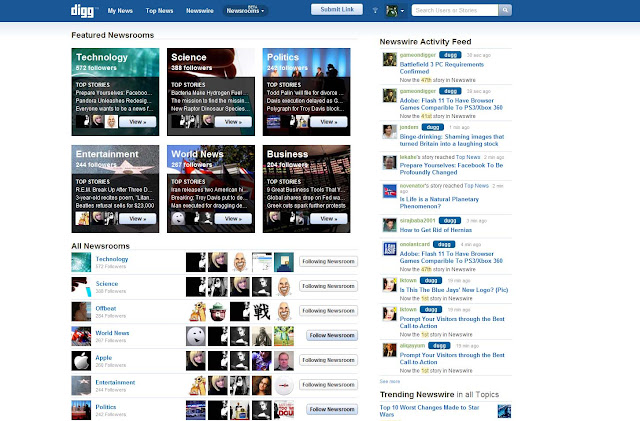The width and height of the screenshot is (640, 421).
Task: Toggle Following Newsroom for Science
Action: click(328, 286)
